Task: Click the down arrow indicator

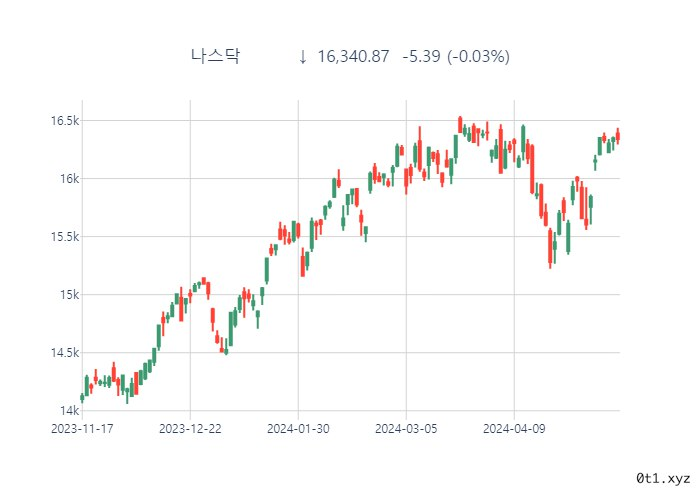Action: pyautogui.click(x=303, y=57)
